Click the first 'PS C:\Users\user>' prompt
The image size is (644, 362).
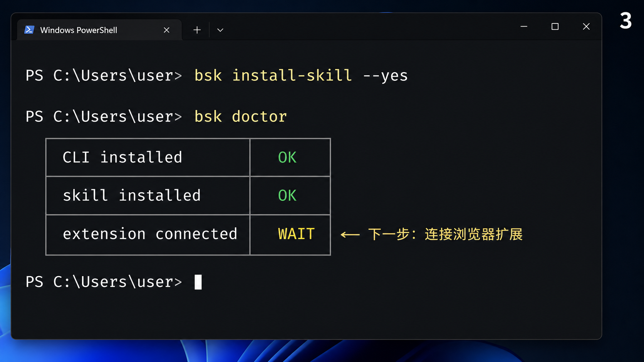[104, 75]
